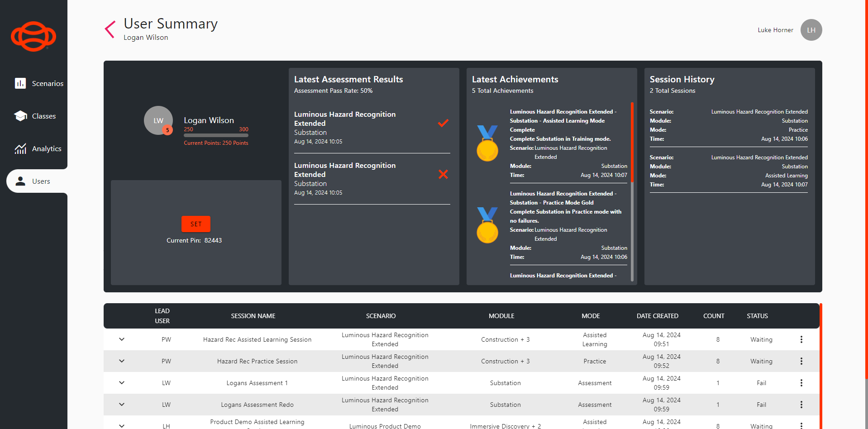Open options for Hazard Rec Assisted Learning Session
This screenshot has width=868, height=429.
tap(801, 339)
